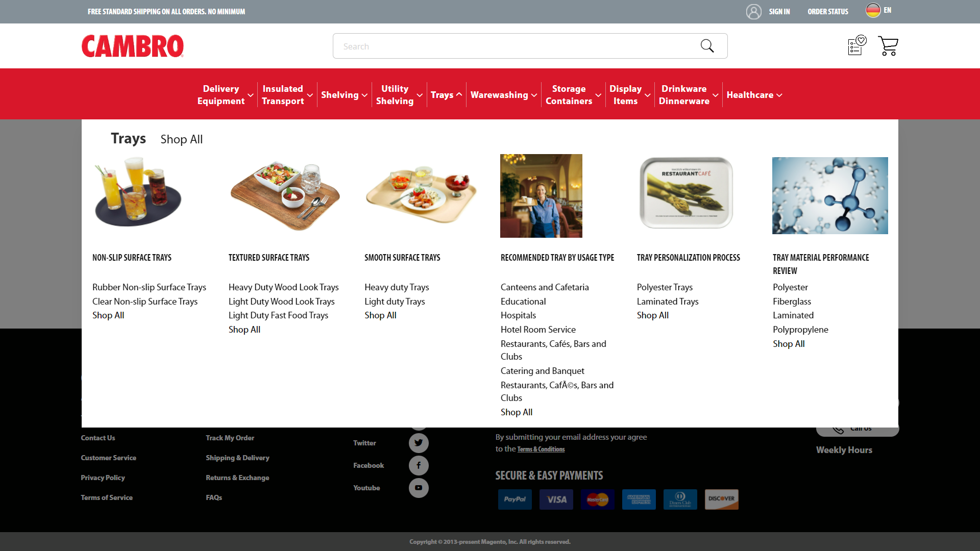Expand the Delivery Equipment menu chevron

(x=251, y=95)
